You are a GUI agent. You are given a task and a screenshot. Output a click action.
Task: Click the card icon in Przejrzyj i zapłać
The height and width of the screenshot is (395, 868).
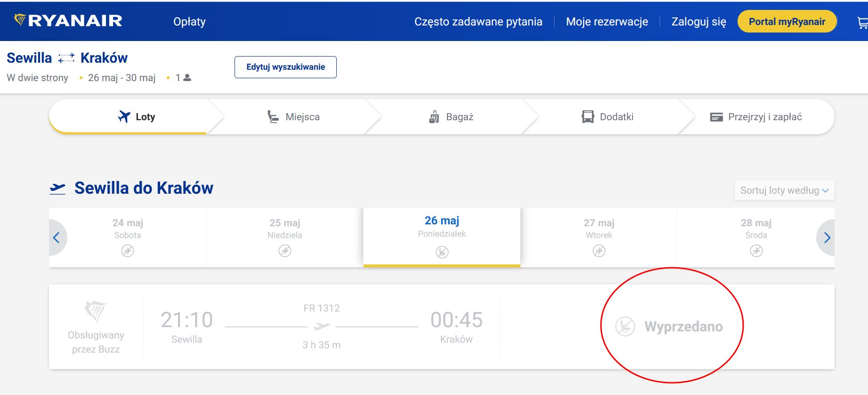coord(716,117)
